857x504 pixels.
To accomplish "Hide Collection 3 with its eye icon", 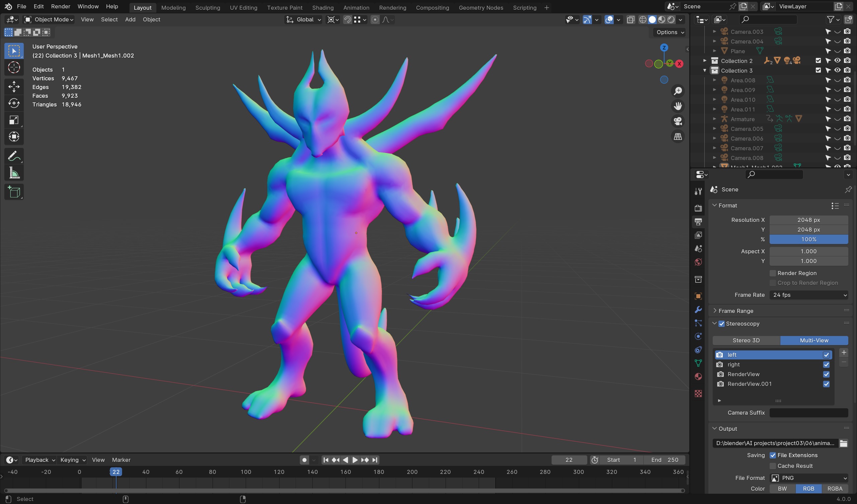I will 837,70.
